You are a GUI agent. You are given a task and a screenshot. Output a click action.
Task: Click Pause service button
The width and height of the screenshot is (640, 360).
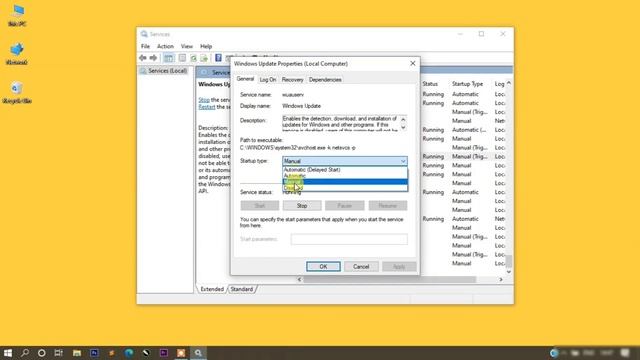point(344,206)
